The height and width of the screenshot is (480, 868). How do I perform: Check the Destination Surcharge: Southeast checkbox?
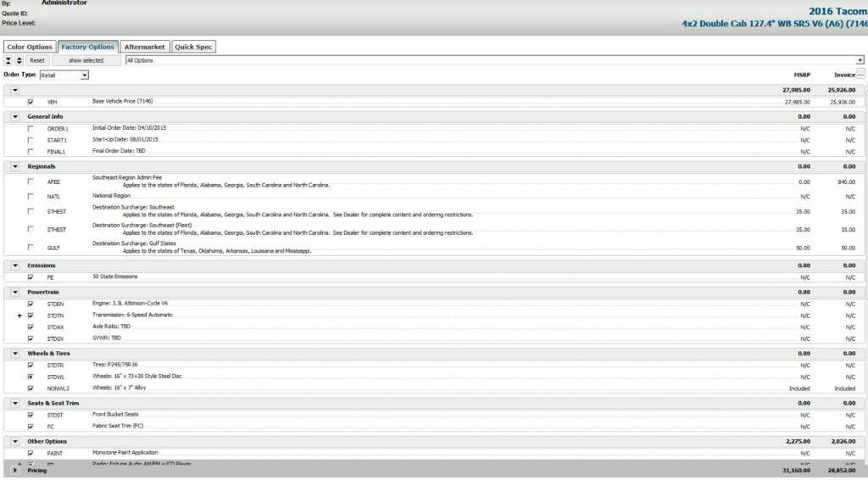(x=31, y=211)
